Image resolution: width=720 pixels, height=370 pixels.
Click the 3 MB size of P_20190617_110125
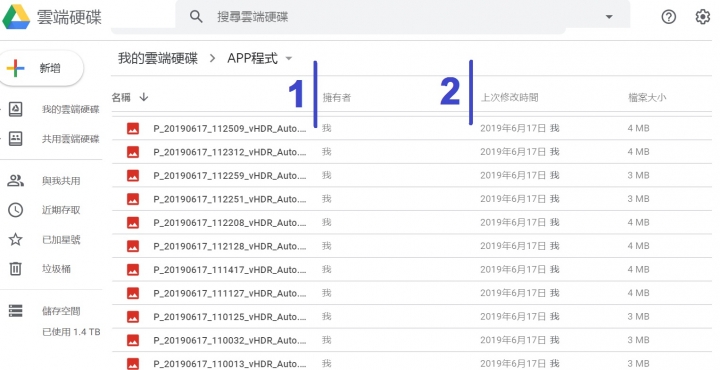click(639, 317)
